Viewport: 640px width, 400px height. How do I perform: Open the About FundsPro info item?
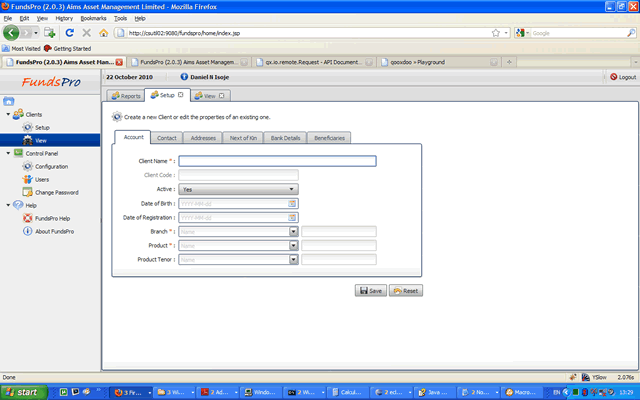pyautogui.click(x=54, y=231)
